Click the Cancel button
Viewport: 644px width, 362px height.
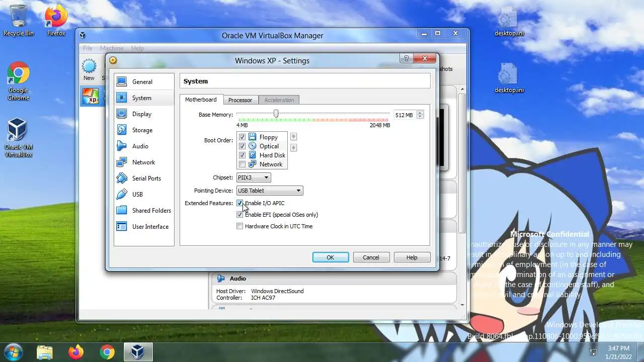371,257
